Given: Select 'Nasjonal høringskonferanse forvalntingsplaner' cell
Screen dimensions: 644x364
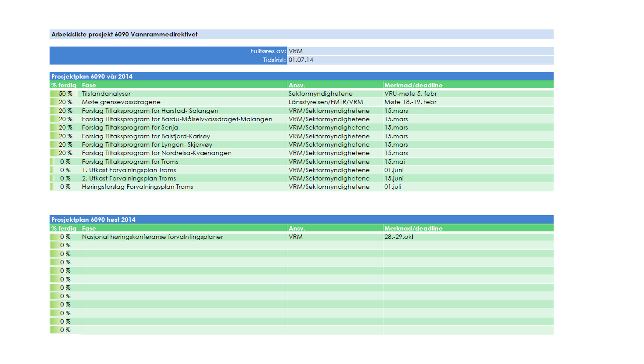Looking at the screenshot, I should point(184,237).
